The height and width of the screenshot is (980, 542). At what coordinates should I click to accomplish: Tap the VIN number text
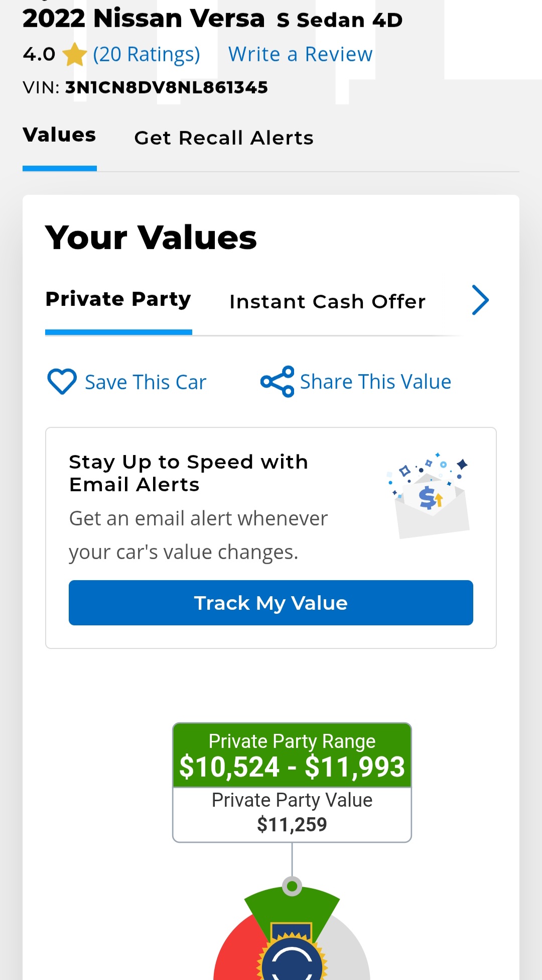167,87
